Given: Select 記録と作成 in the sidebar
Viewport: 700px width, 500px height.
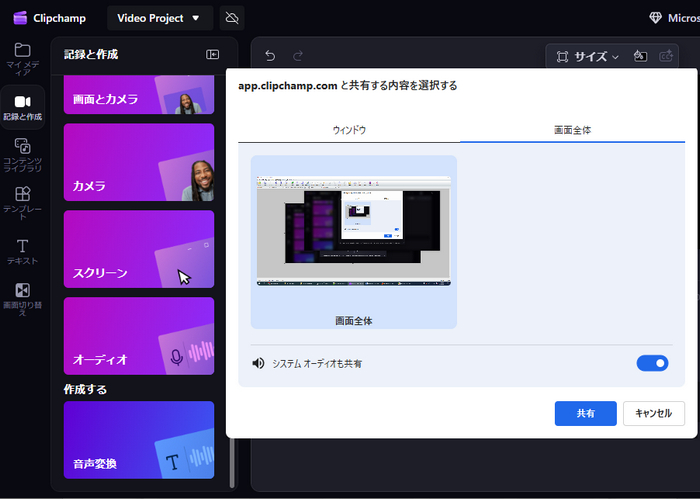Looking at the screenshot, I should [22, 108].
